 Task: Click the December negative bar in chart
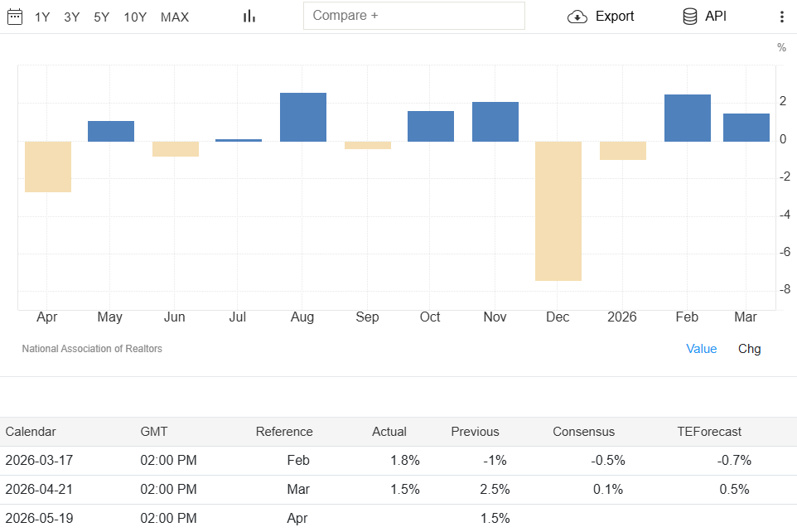558,211
